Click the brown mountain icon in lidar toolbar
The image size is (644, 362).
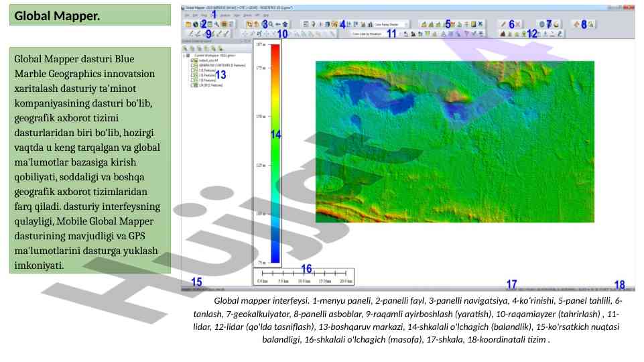pos(503,34)
